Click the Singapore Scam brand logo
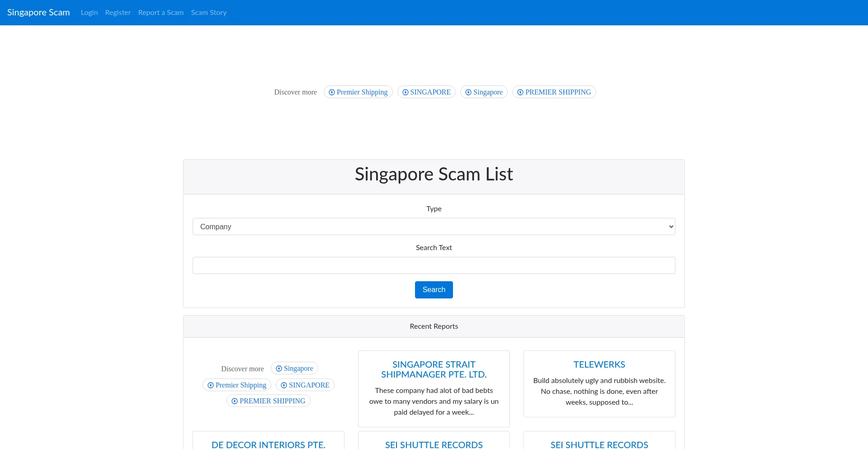The height and width of the screenshot is (449, 868). pos(38,13)
